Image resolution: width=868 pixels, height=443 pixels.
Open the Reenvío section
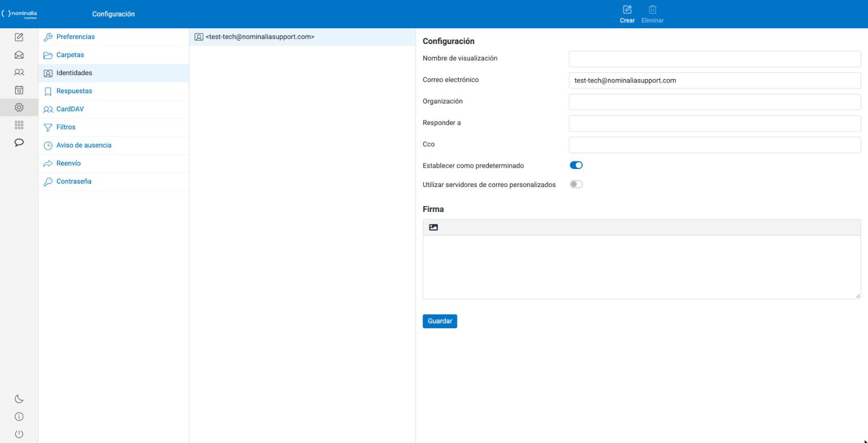point(114,163)
